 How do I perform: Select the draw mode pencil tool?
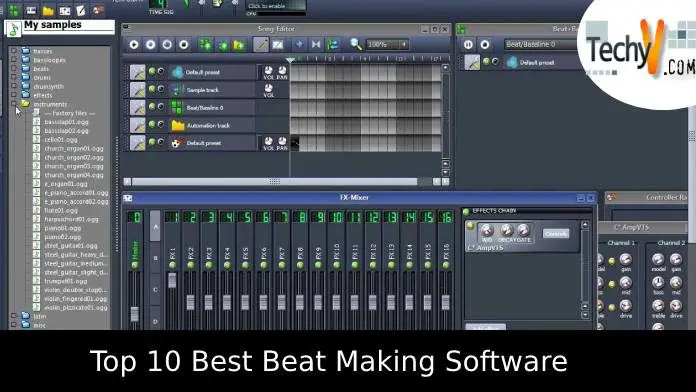tap(261, 44)
